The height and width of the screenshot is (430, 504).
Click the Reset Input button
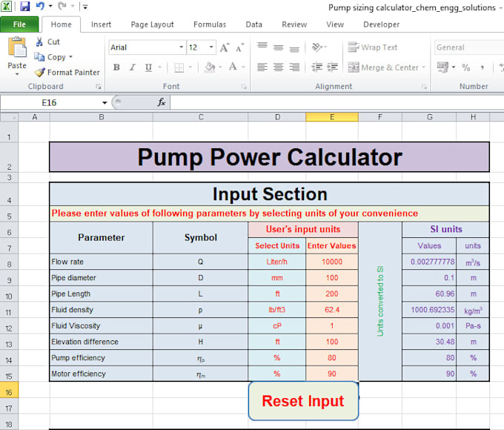[303, 401]
